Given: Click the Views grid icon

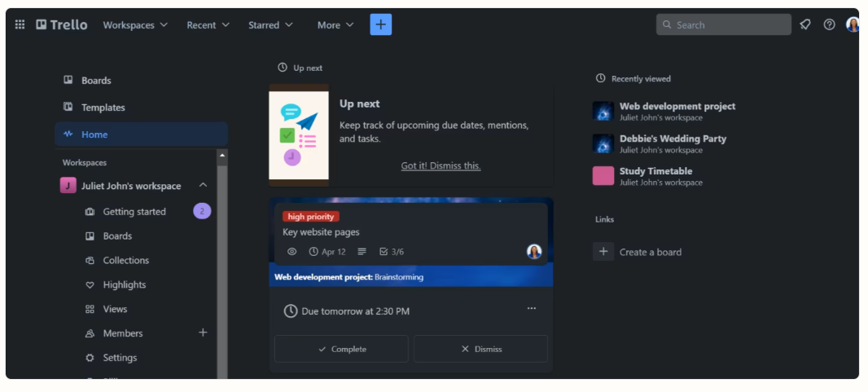Looking at the screenshot, I should click(x=90, y=309).
